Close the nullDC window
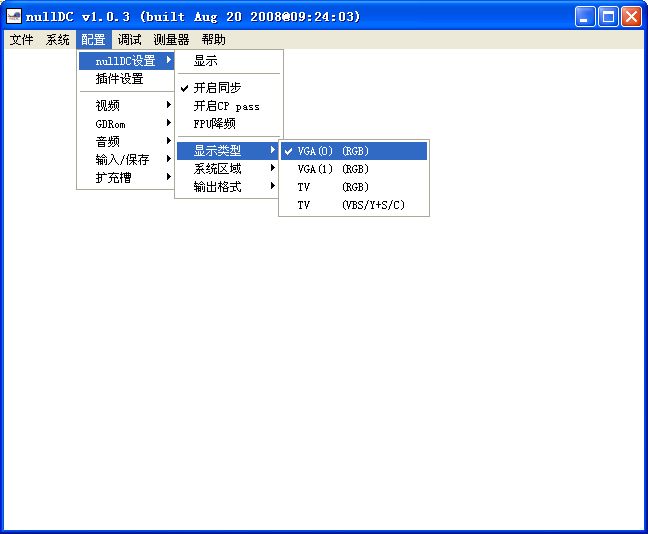The height and width of the screenshot is (534, 648). click(x=631, y=17)
